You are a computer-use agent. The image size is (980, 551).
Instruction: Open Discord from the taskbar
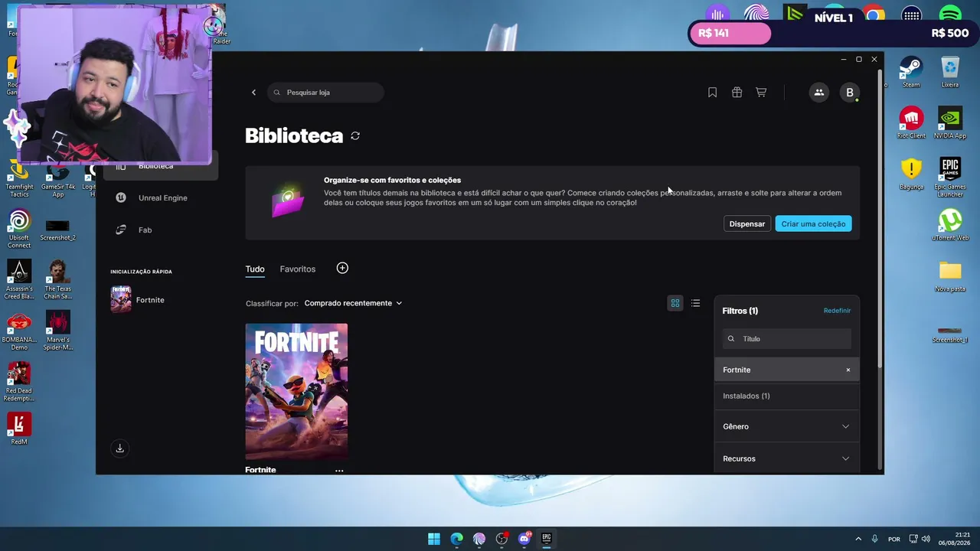(524, 539)
